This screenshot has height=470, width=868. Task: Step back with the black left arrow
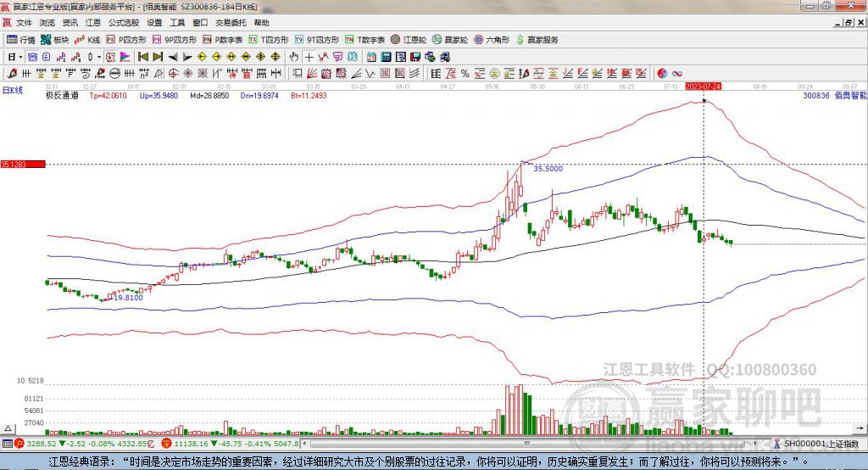[173, 57]
